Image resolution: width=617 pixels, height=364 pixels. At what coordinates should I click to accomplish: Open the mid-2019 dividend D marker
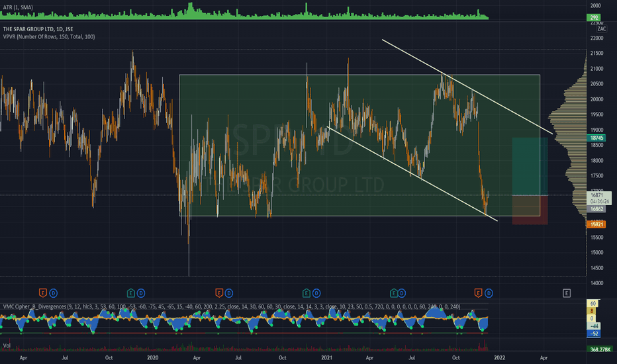tap(53, 293)
